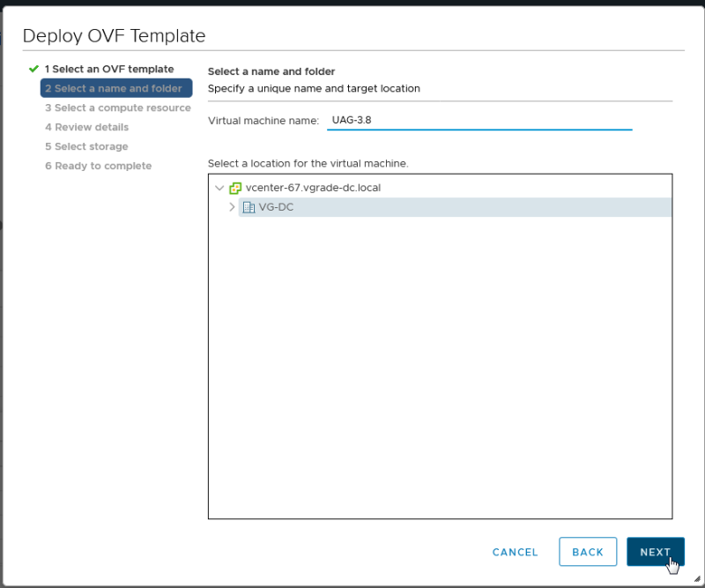705x588 pixels.
Task: Go to step 1 Select an OVF template
Action: 109,69
